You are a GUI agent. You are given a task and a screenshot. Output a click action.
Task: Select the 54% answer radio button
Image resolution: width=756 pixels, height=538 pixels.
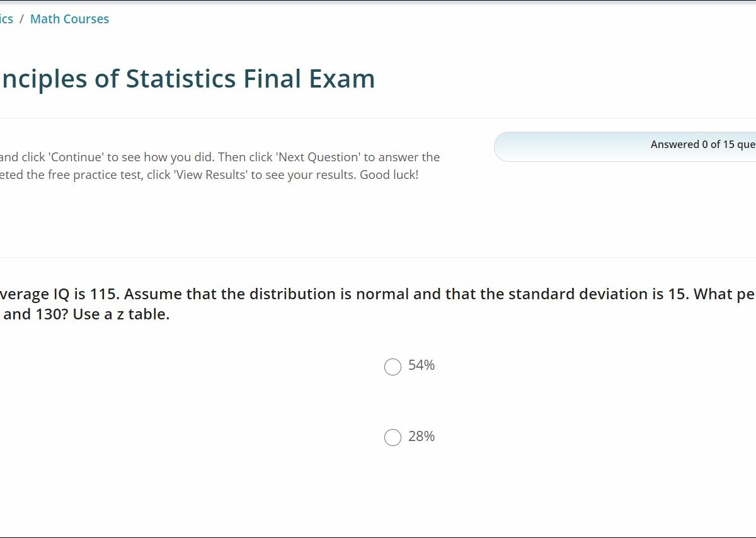point(392,367)
